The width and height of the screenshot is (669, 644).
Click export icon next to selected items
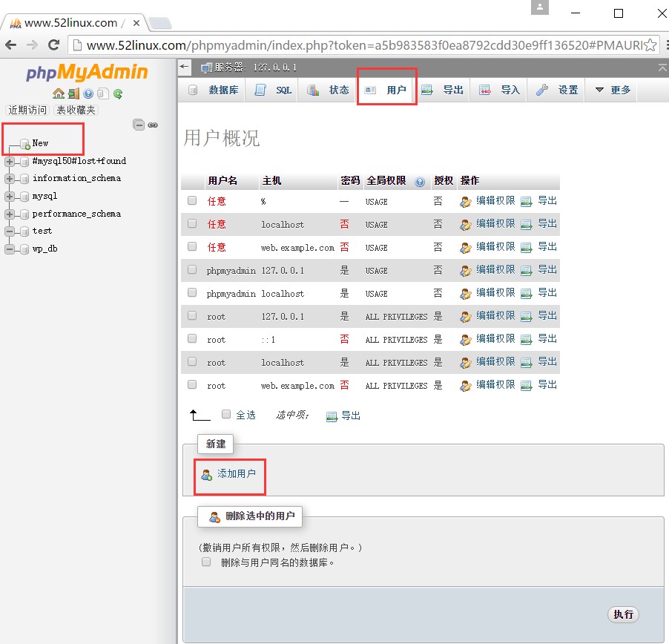332,416
